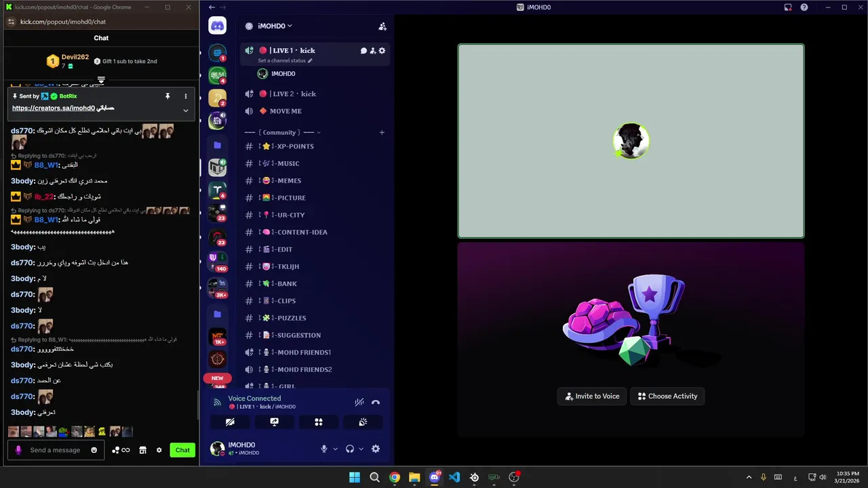Image resolution: width=868 pixels, height=488 pixels.
Task: Open pinned message three-dot menu
Action: [186, 96]
